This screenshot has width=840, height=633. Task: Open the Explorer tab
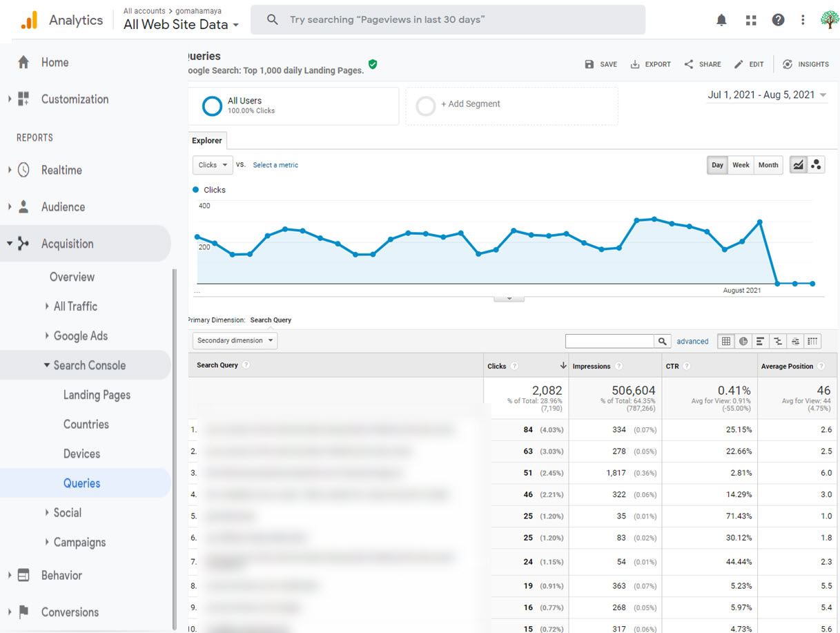click(x=207, y=140)
